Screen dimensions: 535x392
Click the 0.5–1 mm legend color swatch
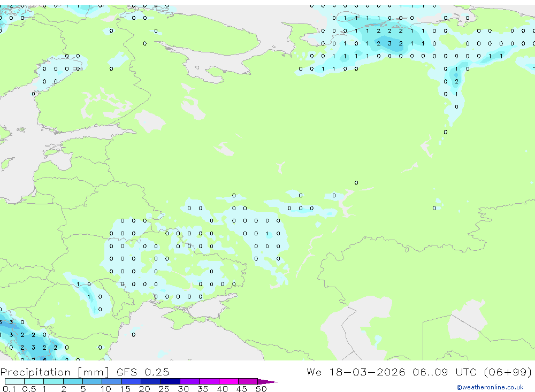click(34, 381)
